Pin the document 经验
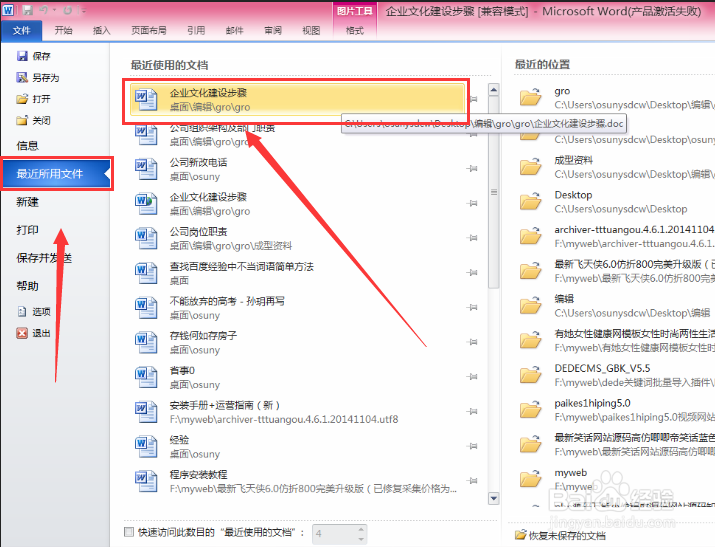 (x=472, y=446)
